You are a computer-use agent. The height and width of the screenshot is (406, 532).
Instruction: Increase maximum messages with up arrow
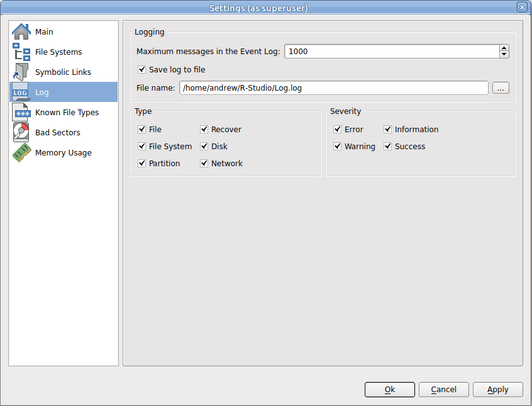click(504, 48)
